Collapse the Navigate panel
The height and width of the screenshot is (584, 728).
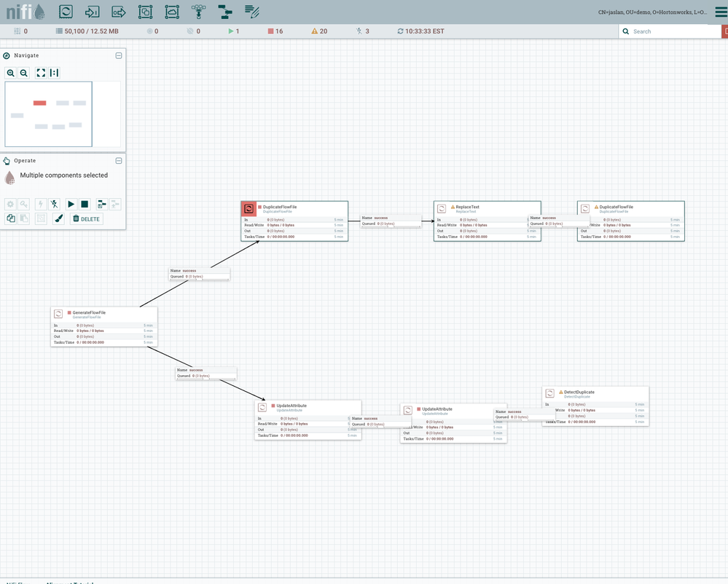(118, 55)
